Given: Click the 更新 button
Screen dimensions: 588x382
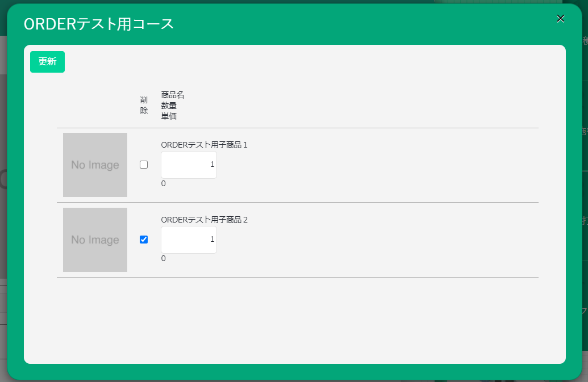Looking at the screenshot, I should 47,62.
